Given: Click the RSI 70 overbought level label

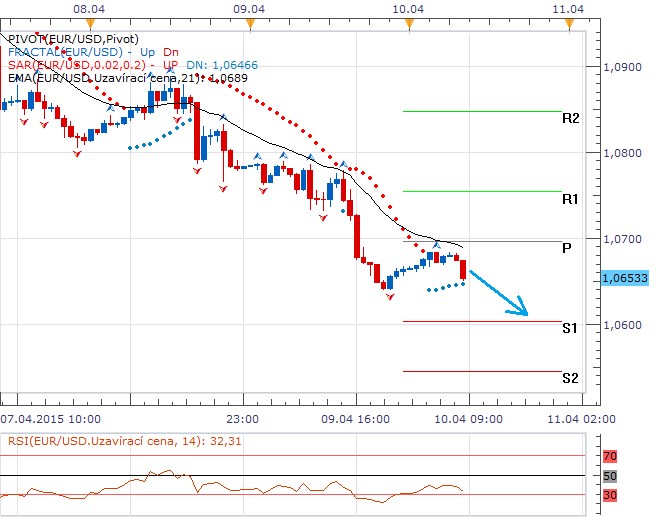Looking at the screenshot, I should pyautogui.click(x=610, y=456).
